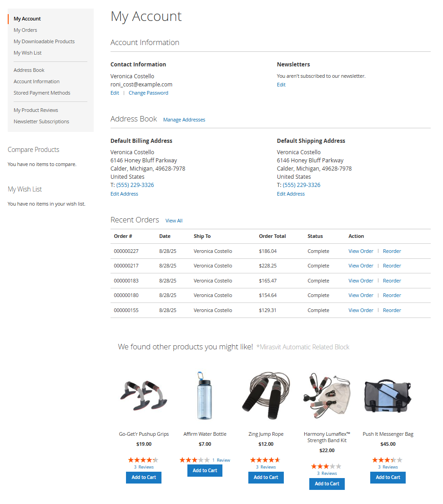
Task: Edit newsletter subscription settings
Action: coord(281,85)
